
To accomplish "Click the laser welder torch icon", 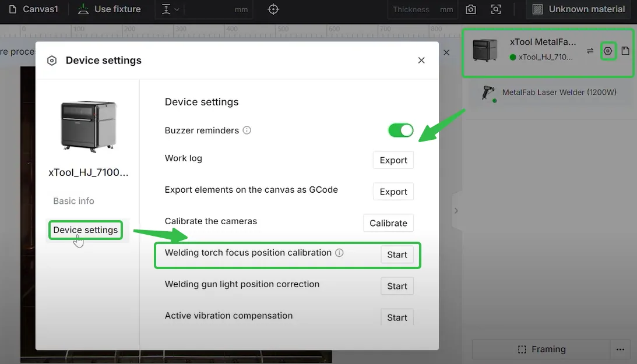I will tap(488, 93).
